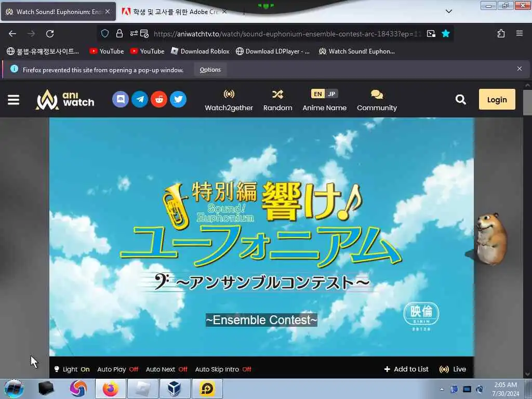Expand the list all tabs dropdown
This screenshot has height=399, width=532.
(x=448, y=11)
